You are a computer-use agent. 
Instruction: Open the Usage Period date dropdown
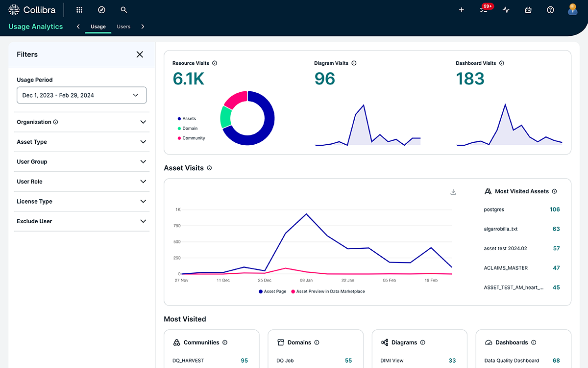point(82,95)
